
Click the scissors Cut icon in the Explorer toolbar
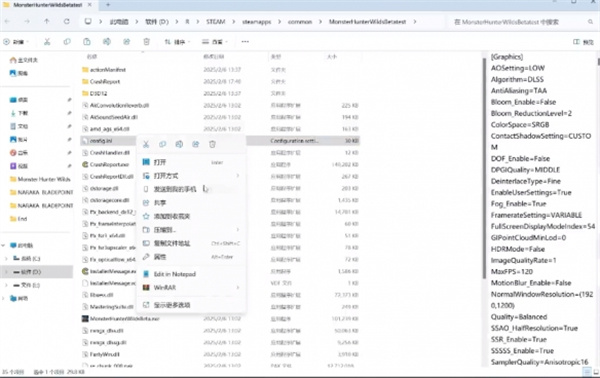[47, 42]
